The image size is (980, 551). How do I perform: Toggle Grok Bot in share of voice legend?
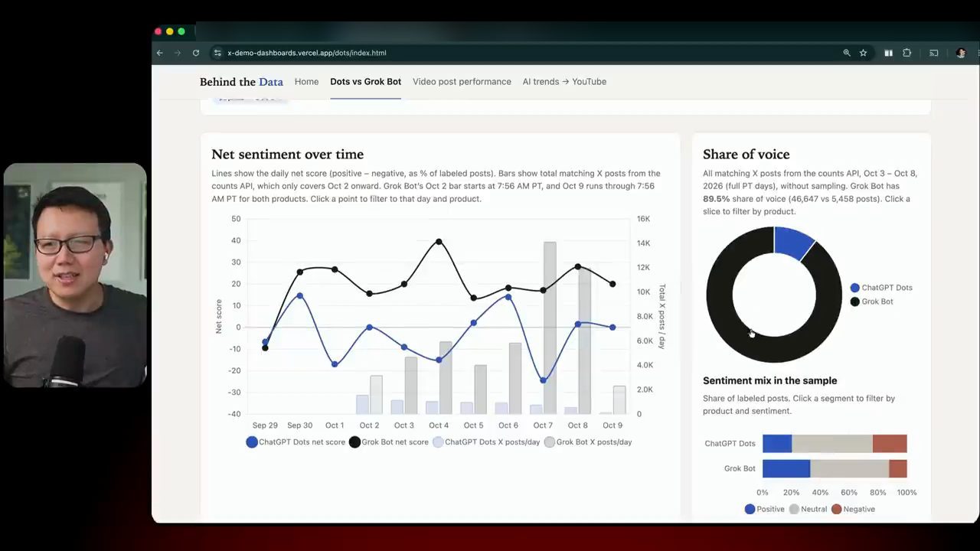[872, 302]
